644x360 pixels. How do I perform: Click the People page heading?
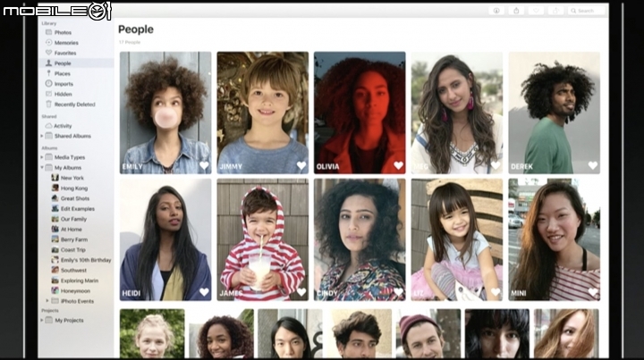(x=136, y=29)
